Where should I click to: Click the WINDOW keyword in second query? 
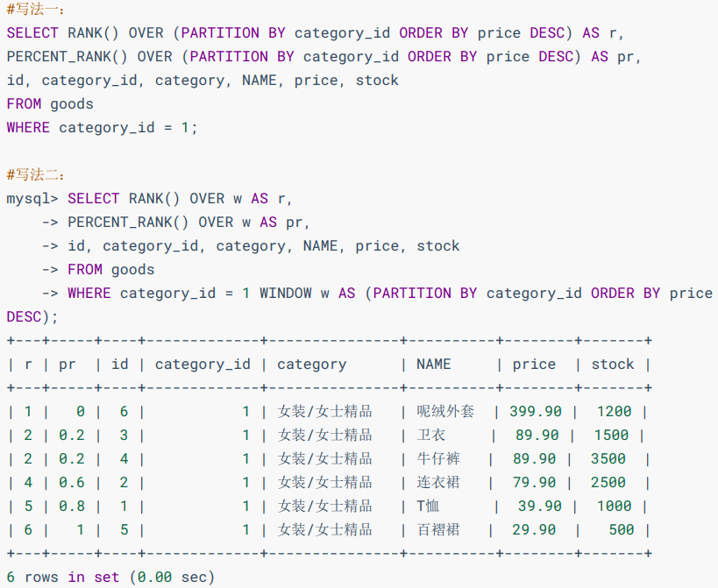pos(286,293)
